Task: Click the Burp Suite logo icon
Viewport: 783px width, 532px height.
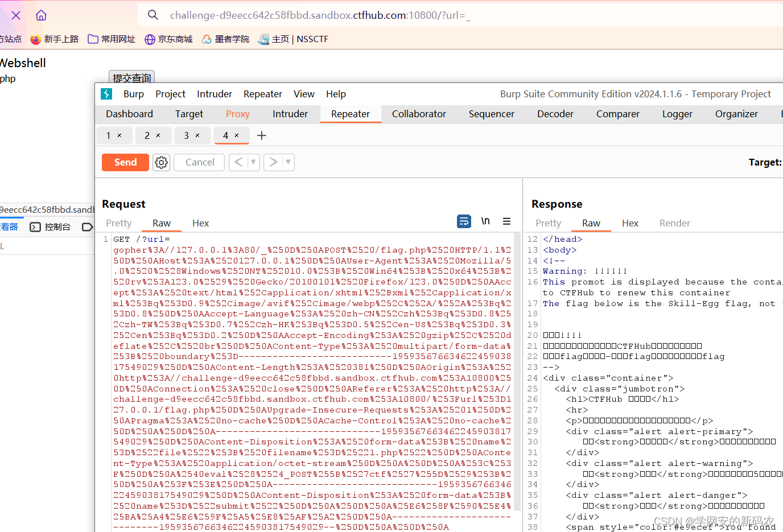Action: coord(106,94)
